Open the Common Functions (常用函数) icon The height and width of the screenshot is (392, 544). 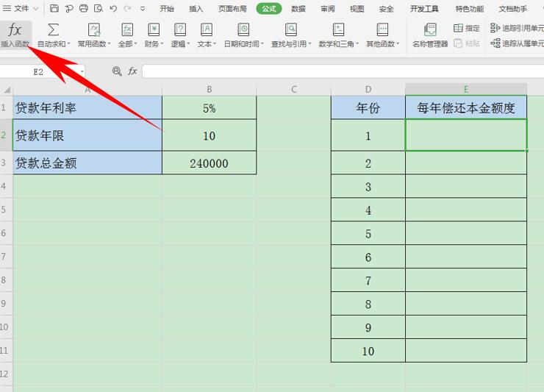click(94, 30)
